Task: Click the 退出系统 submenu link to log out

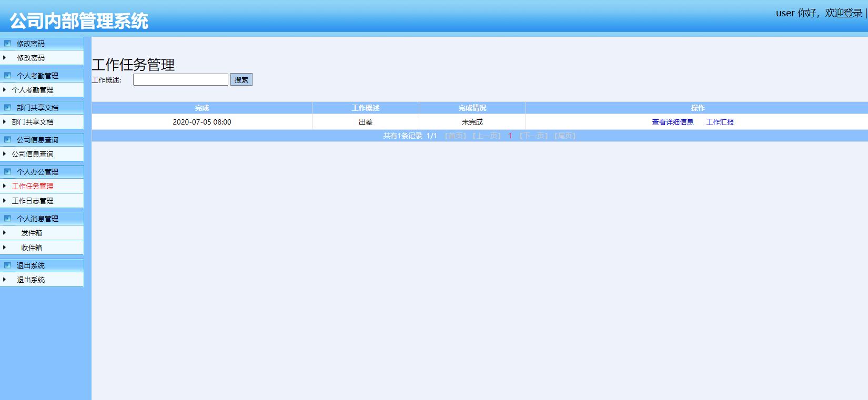Action: (x=31, y=280)
